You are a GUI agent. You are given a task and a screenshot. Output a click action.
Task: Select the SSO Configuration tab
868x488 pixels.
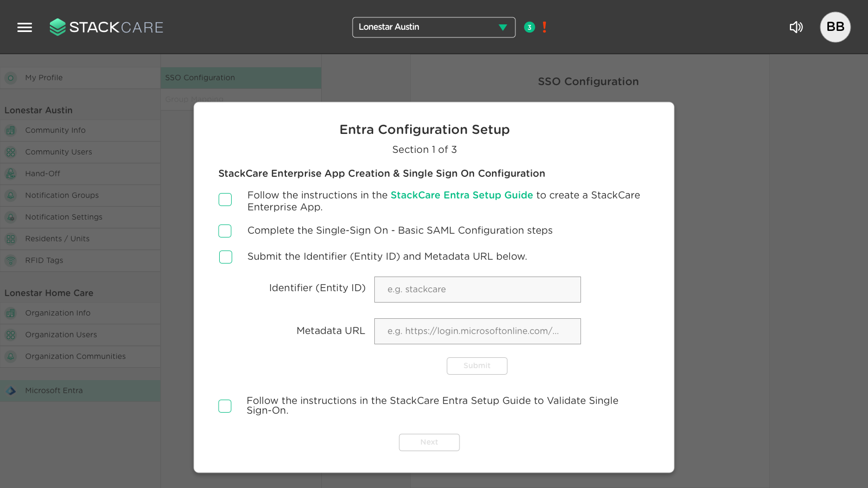pos(241,78)
